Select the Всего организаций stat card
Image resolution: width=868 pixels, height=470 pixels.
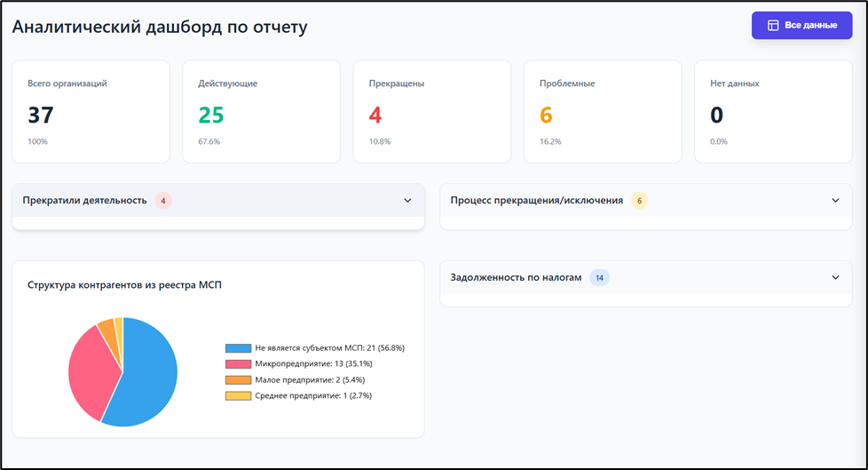[91, 112]
